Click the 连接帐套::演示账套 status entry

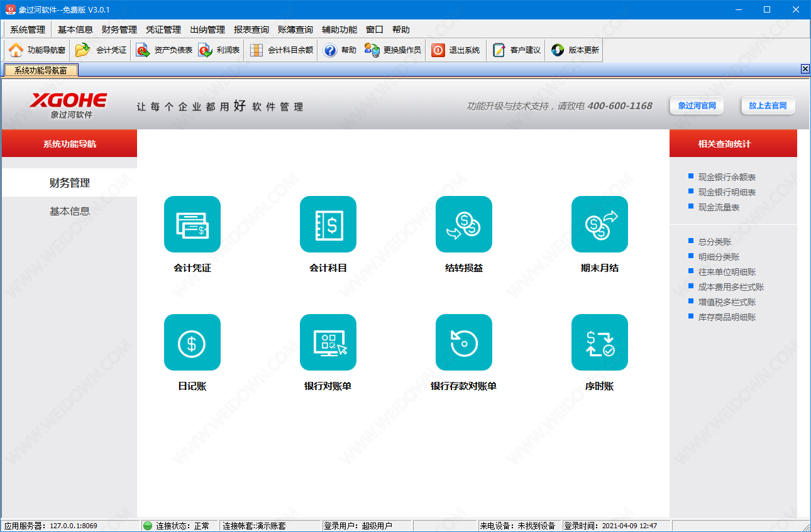pos(270,526)
